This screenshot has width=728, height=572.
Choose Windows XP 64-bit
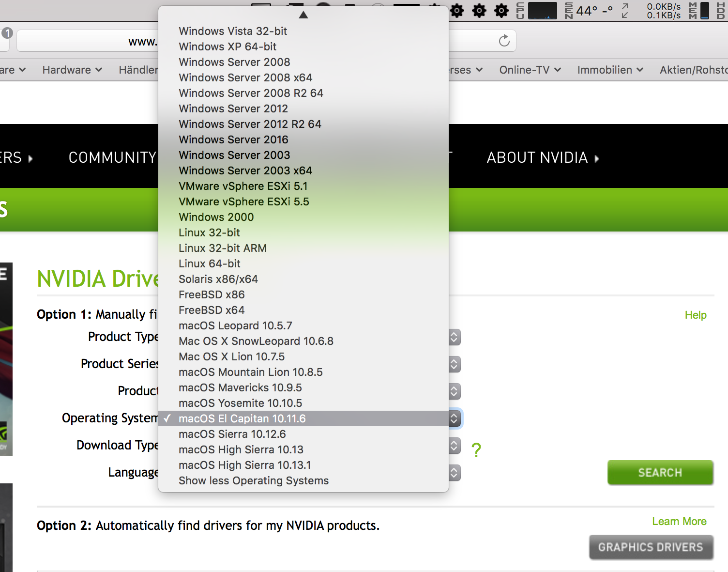click(x=303, y=46)
